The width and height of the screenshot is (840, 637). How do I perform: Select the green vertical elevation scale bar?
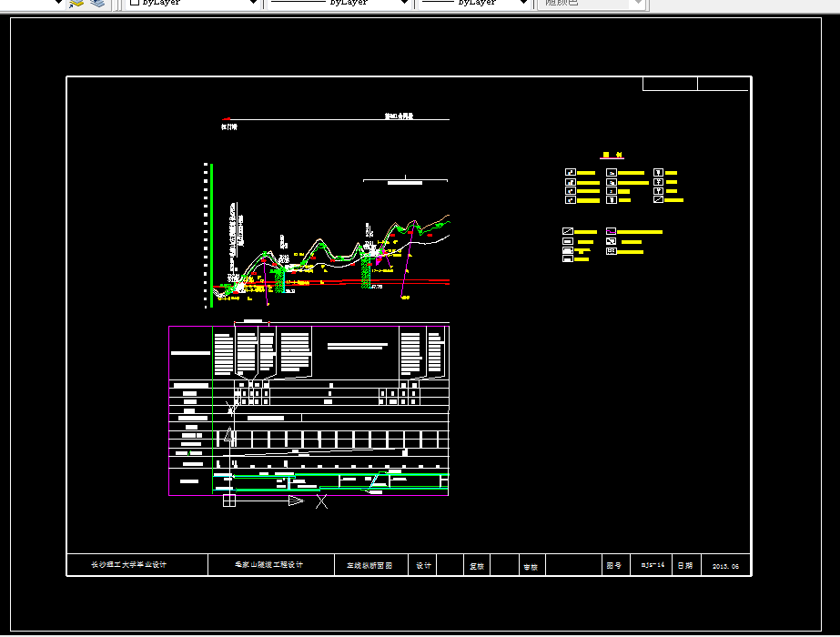[x=212, y=236]
